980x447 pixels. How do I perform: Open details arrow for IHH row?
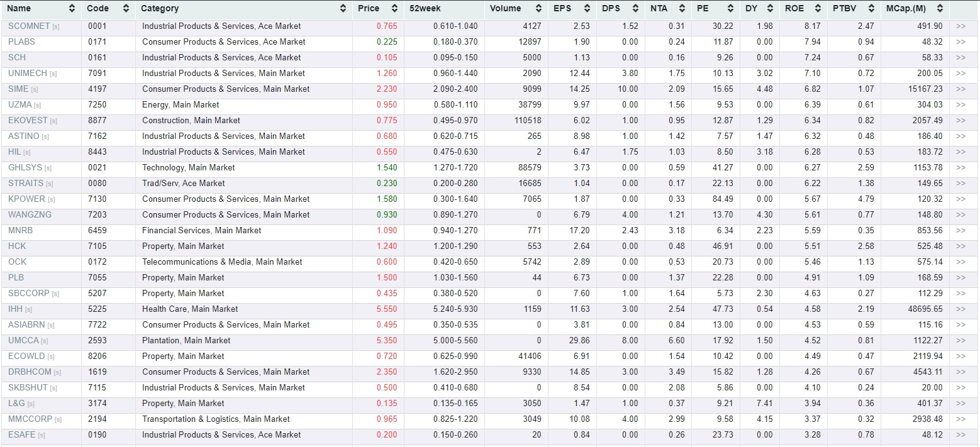961,309
